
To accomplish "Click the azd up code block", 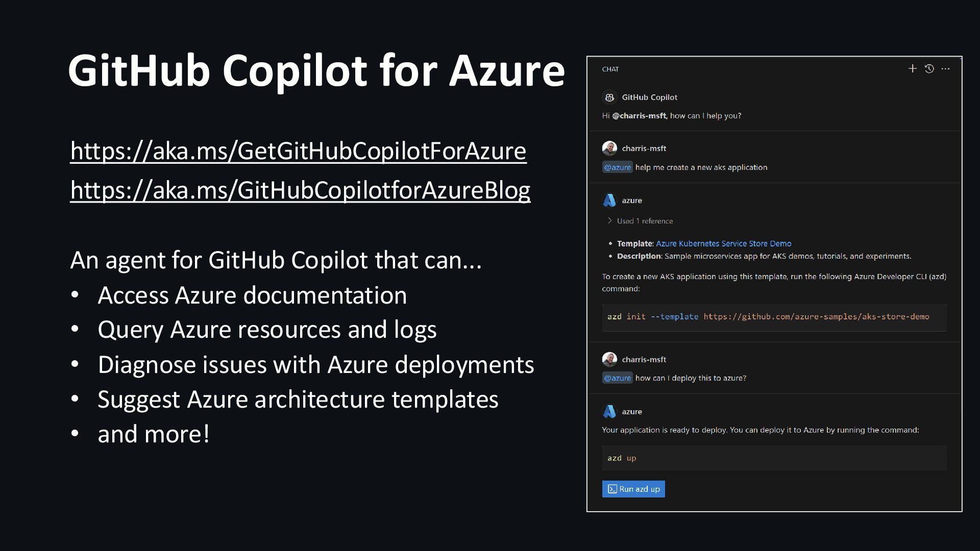I will click(x=774, y=458).
